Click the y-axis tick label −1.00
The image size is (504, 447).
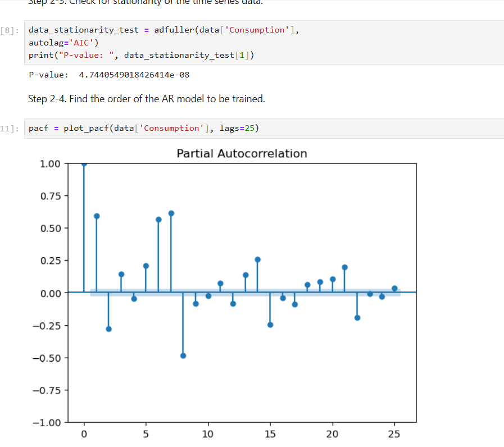tap(50, 423)
